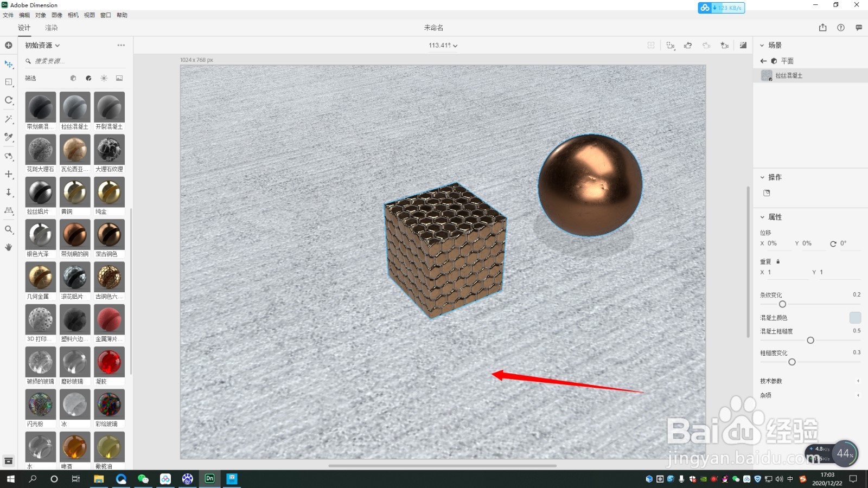Image resolution: width=868 pixels, height=488 pixels.
Task: Select the Zoom magnifier tool
Action: 9,229
